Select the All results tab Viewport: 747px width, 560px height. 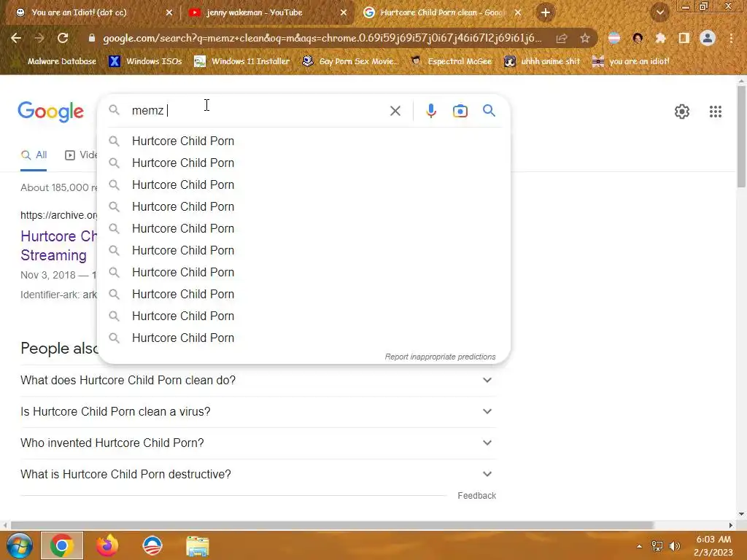click(x=34, y=155)
